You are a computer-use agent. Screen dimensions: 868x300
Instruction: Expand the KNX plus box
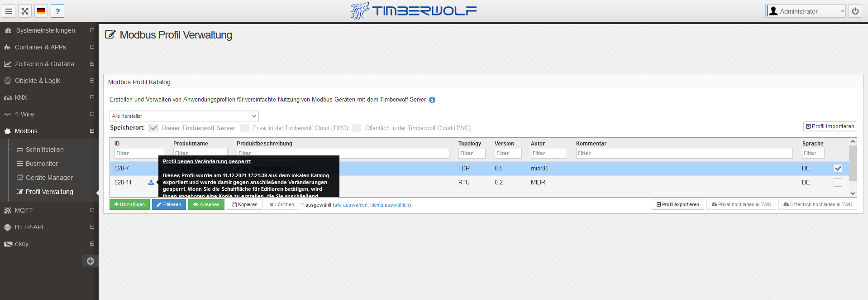point(92,97)
